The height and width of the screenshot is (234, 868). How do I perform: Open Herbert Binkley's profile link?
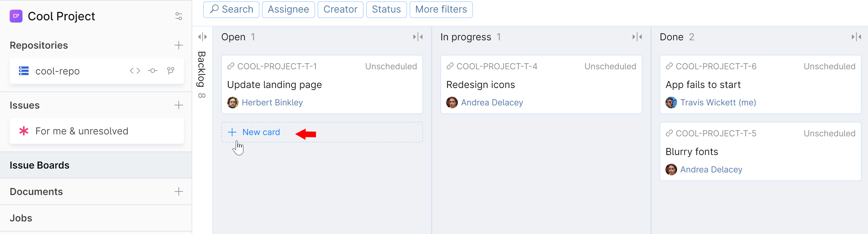pos(272,102)
